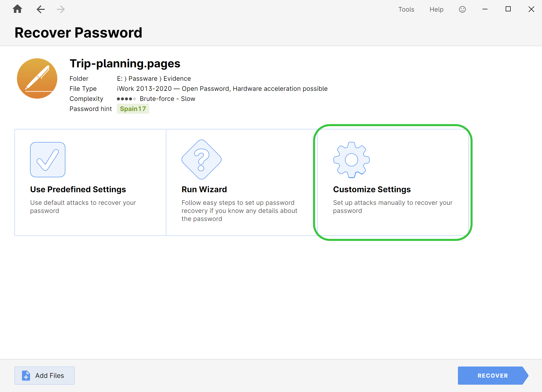Screen dimensions: 542x392
Task: Click the Complexity label
Action: click(x=86, y=99)
